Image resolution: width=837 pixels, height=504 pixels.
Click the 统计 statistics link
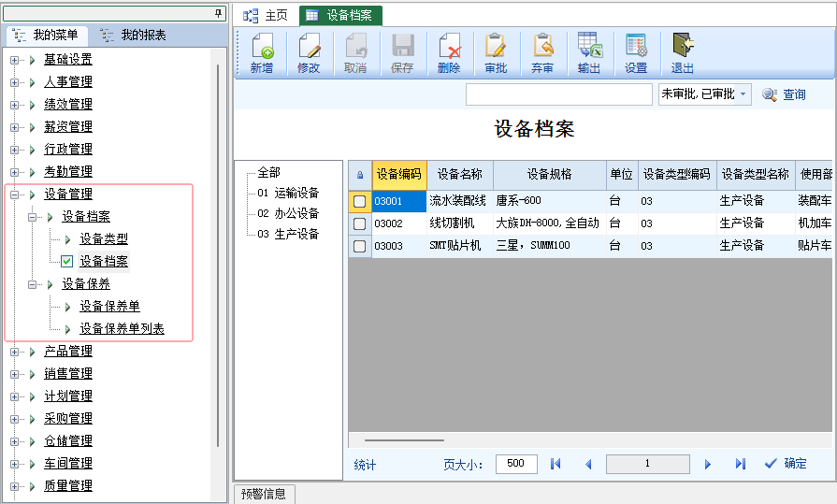(365, 465)
